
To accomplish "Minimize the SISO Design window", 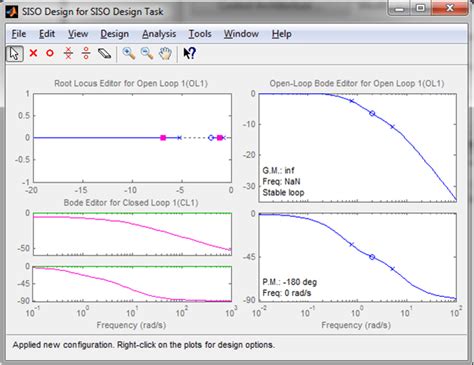I will click(399, 8).
